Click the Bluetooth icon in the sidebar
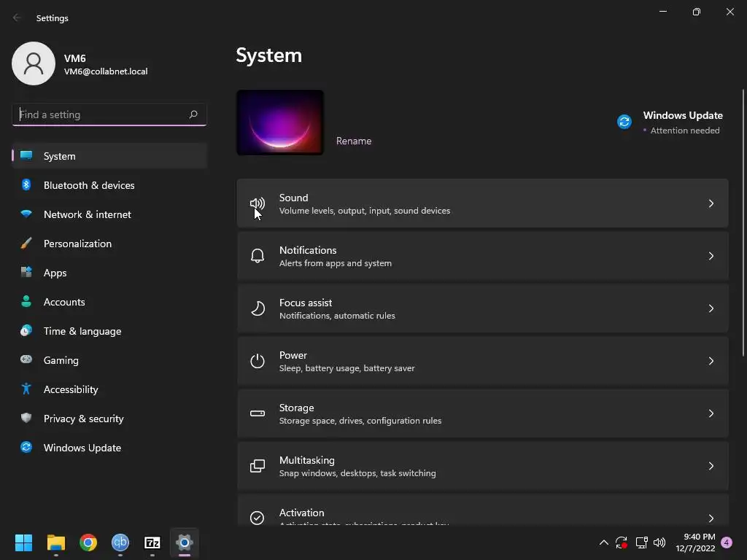 26,184
